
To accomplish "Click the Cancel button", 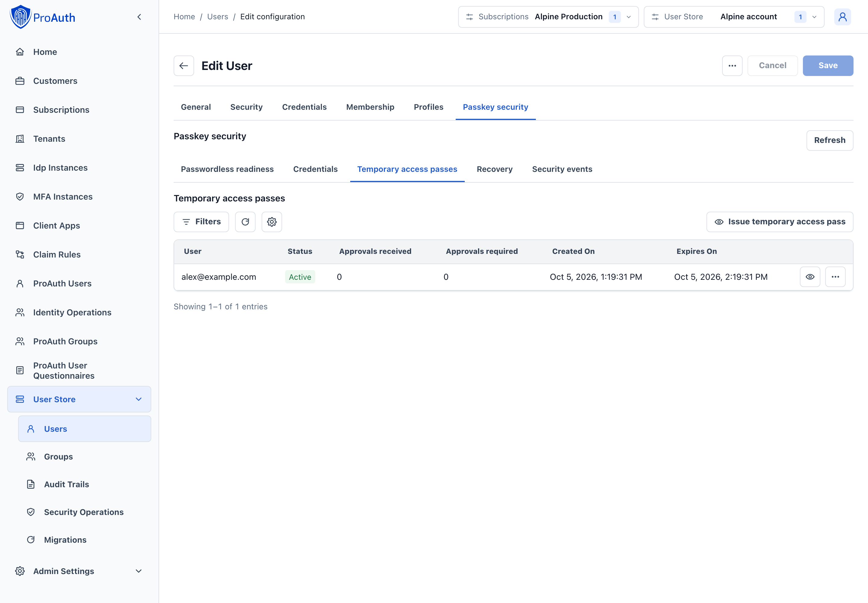I will 772,66.
